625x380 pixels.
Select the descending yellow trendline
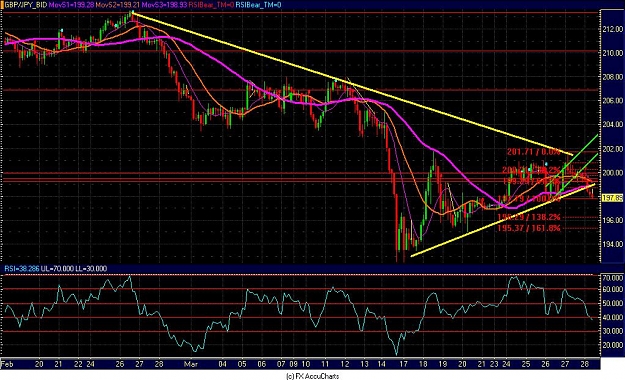pyautogui.click(x=352, y=84)
